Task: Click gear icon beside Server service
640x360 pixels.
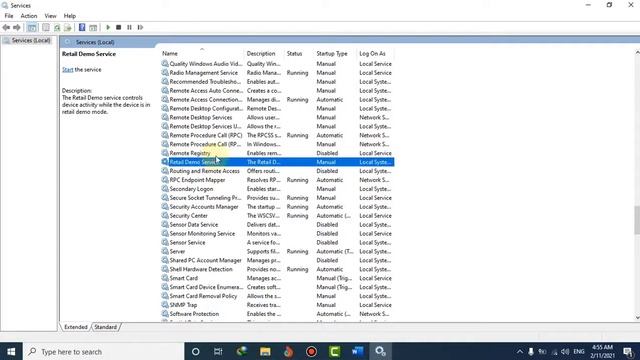Action: [x=165, y=251]
